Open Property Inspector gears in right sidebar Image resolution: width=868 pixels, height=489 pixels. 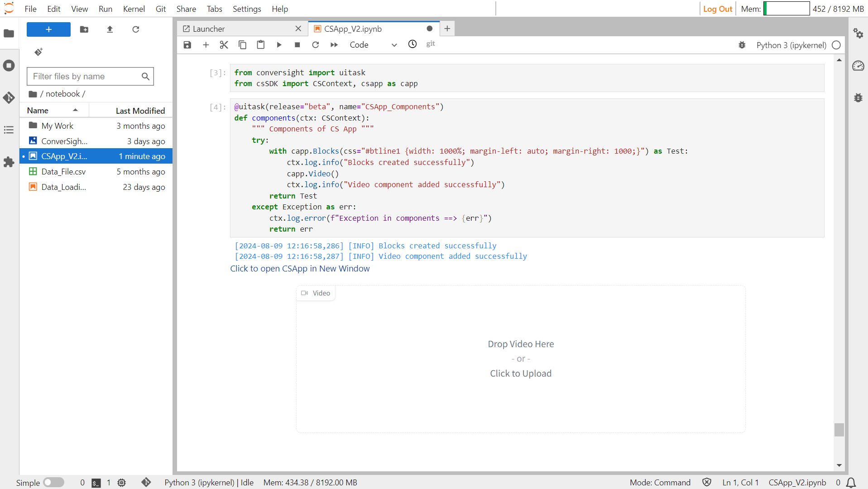[x=858, y=34]
